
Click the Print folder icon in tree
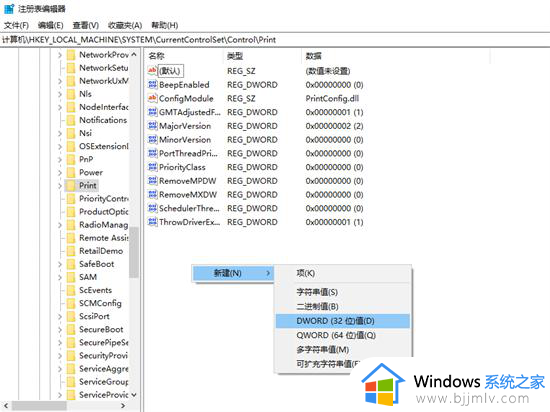pyautogui.click(x=71, y=185)
